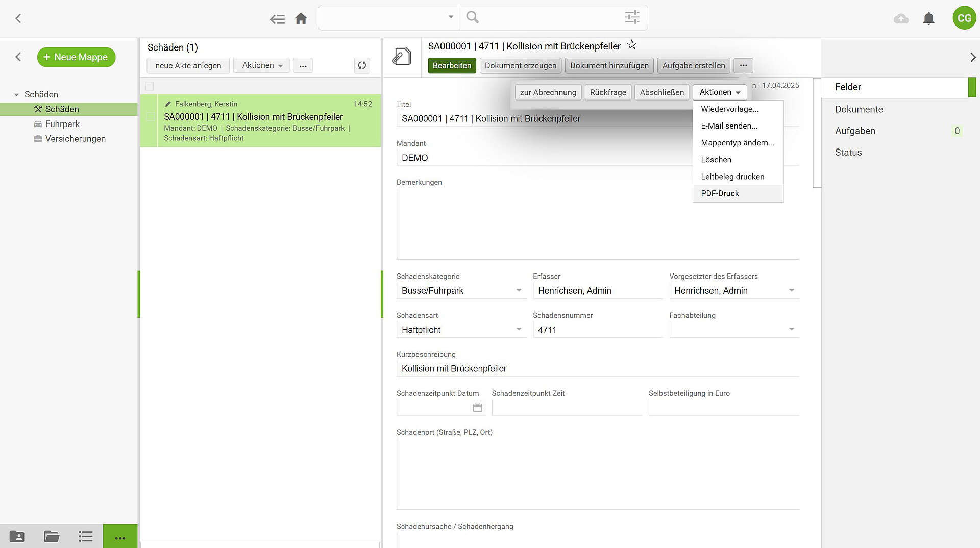
Task: Collapse the left sidebar chevron
Action: (x=18, y=57)
